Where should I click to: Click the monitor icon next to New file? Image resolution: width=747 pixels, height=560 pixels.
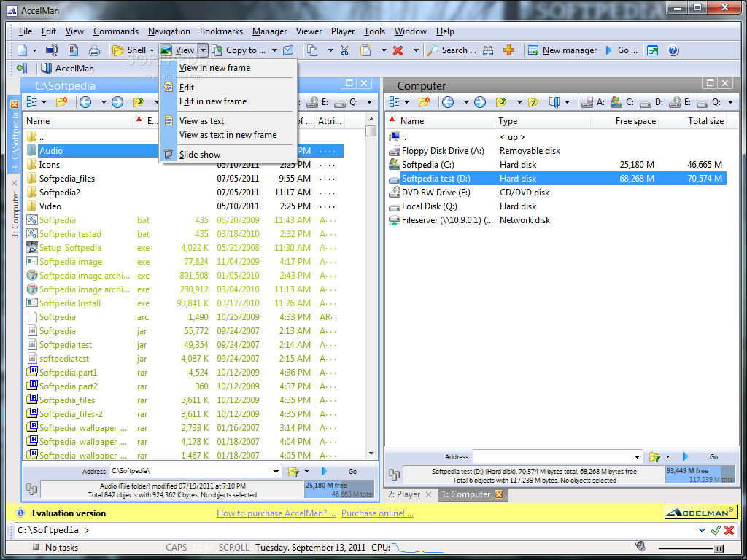[52, 50]
